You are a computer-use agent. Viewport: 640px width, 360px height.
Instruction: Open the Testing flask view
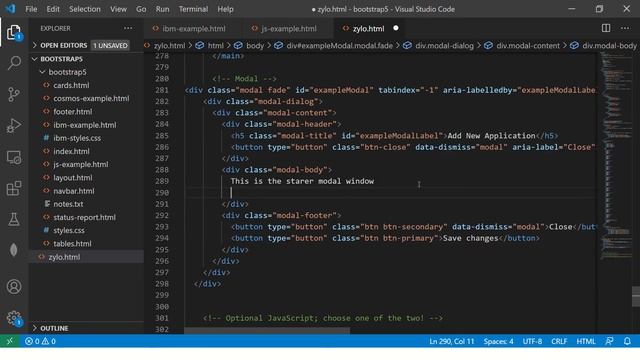pyautogui.click(x=14, y=219)
